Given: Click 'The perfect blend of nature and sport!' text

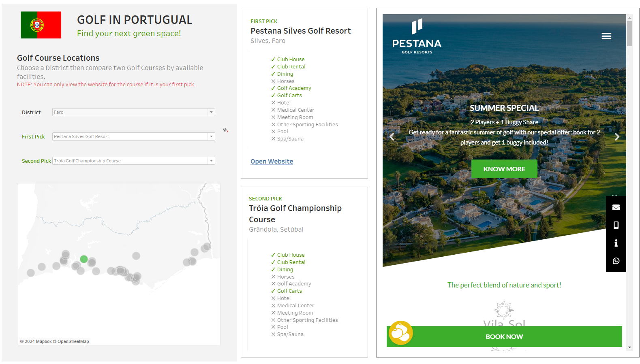Looking at the screenshot, I should [504, 285].
